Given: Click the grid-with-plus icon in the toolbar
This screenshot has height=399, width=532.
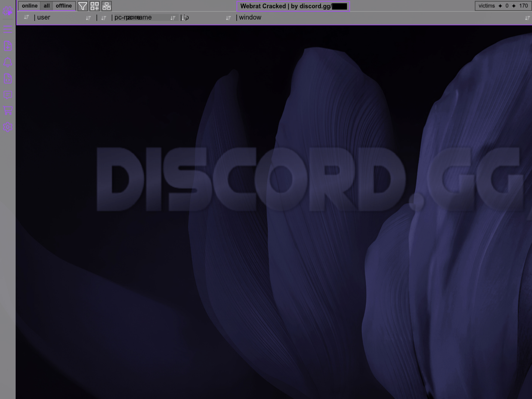Looking at the screenshot, I should pyautogui.click(x=95, y=6).
